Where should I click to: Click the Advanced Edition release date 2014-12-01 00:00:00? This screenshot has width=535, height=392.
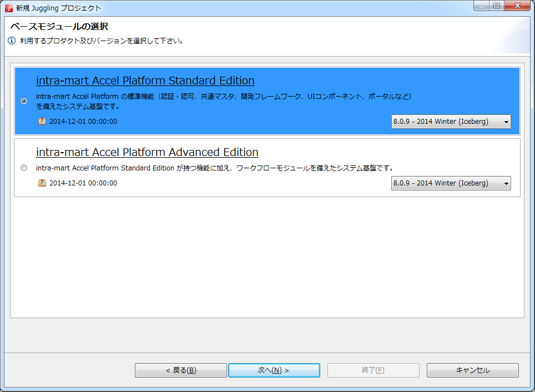83,183
